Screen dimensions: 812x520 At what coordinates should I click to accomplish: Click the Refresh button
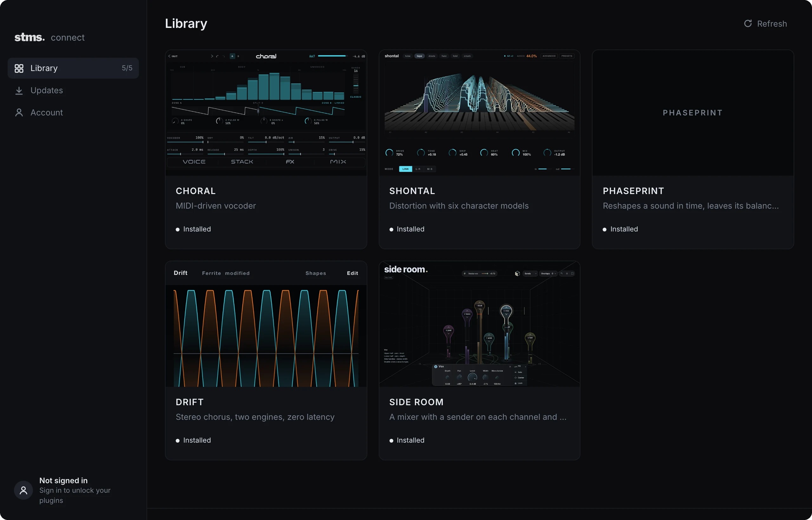click(765, 24)
